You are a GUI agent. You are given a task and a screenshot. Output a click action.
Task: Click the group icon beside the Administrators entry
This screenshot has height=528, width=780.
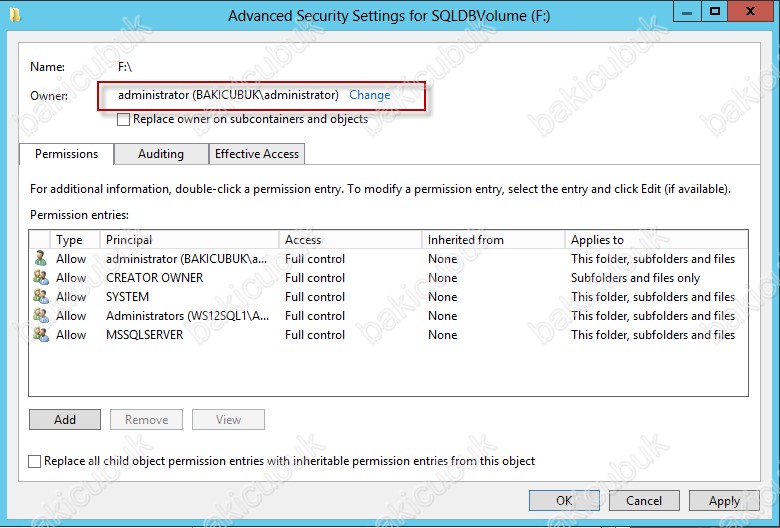tap(40, 316)
